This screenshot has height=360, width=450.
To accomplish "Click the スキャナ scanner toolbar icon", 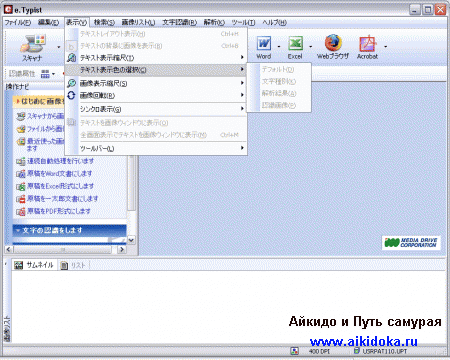I will (32, 48).
